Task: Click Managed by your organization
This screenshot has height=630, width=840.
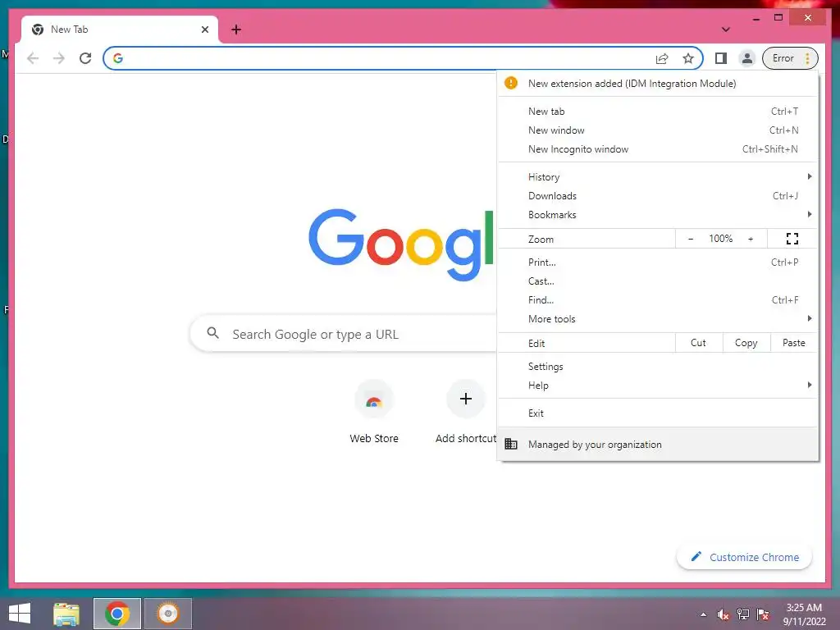Action: (658, 444)
